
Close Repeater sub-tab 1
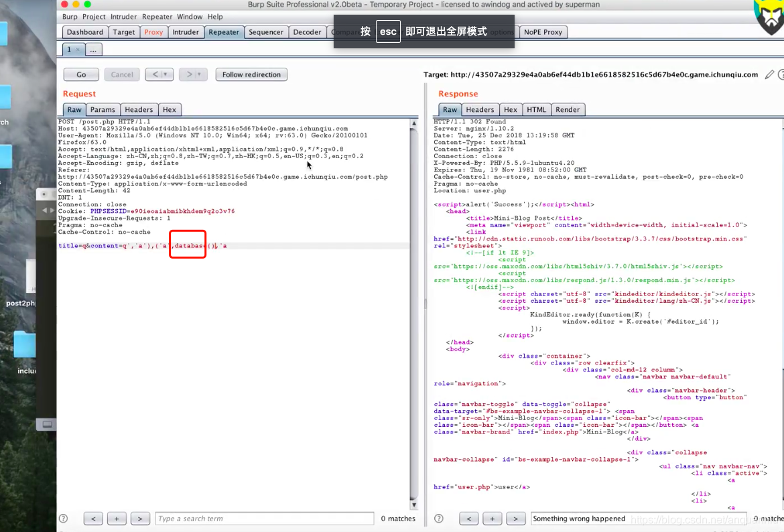[x=78, y=50]
